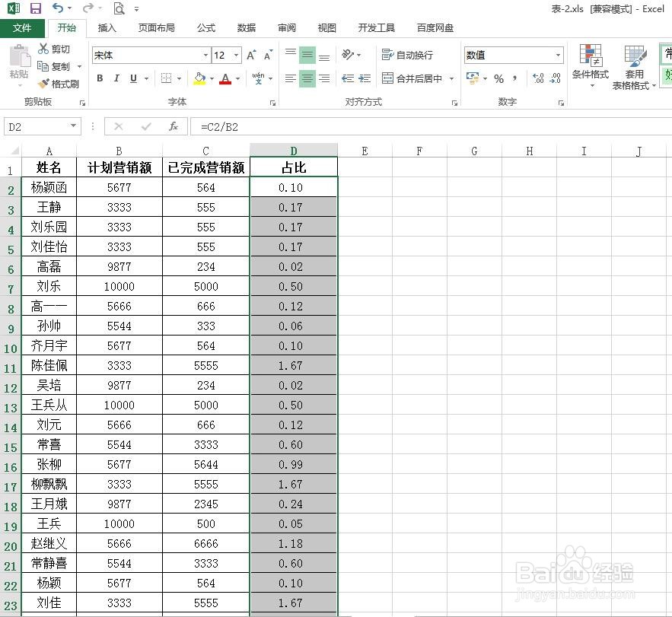Toggle center horizontal alignment

[x=307, y=78]
